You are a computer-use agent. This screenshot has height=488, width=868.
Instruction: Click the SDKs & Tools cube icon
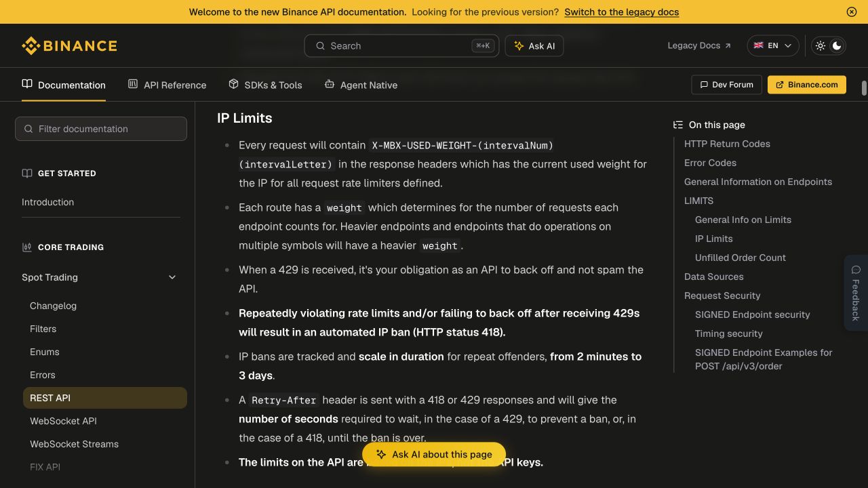233,84
